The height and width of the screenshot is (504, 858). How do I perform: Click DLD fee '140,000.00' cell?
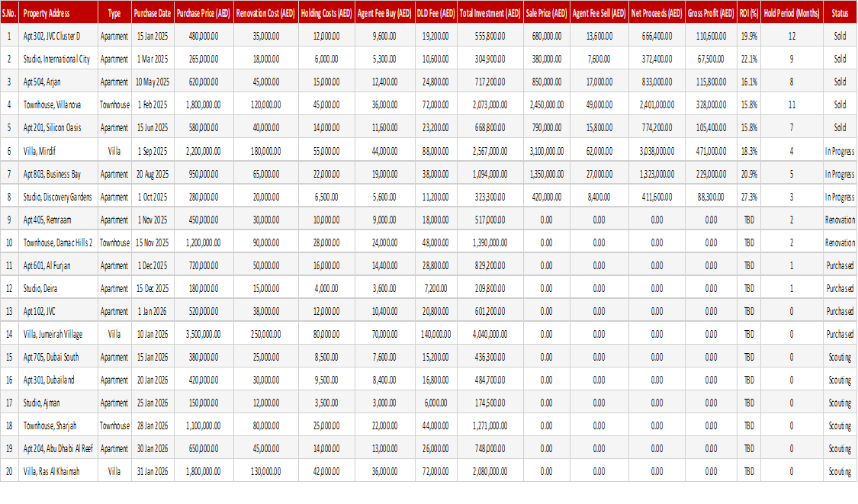[436, 335]
